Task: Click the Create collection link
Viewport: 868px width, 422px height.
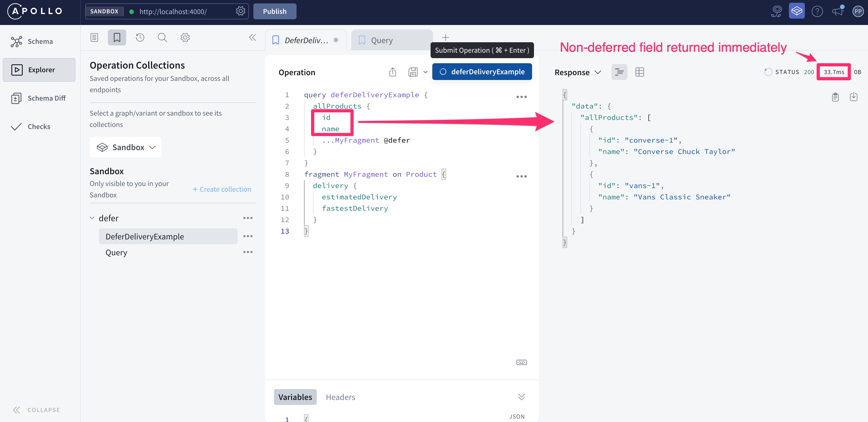Action: pos(222,189)
